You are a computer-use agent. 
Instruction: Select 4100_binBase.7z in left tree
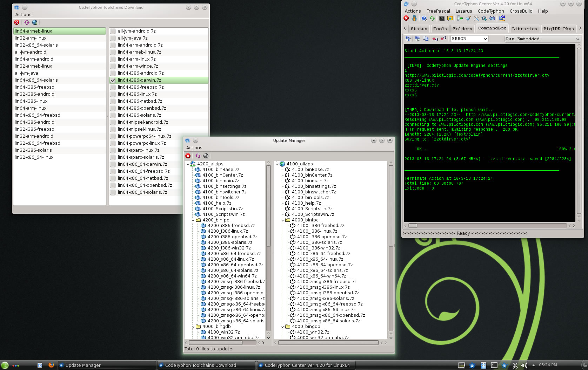pos(221,170)
